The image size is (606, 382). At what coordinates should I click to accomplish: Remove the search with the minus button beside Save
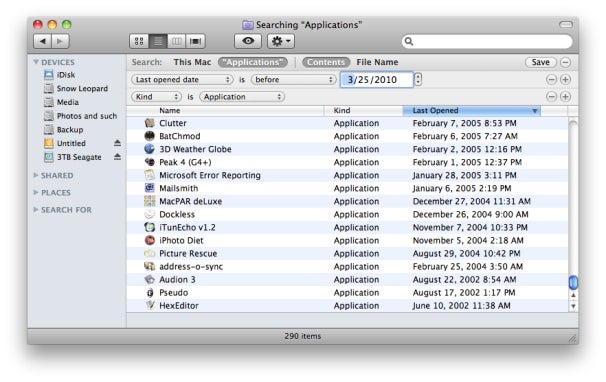(x=565, y=62)
